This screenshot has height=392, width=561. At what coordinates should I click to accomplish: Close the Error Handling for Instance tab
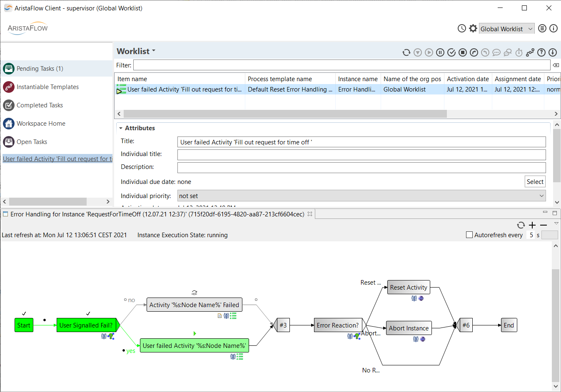click(310, 214)
